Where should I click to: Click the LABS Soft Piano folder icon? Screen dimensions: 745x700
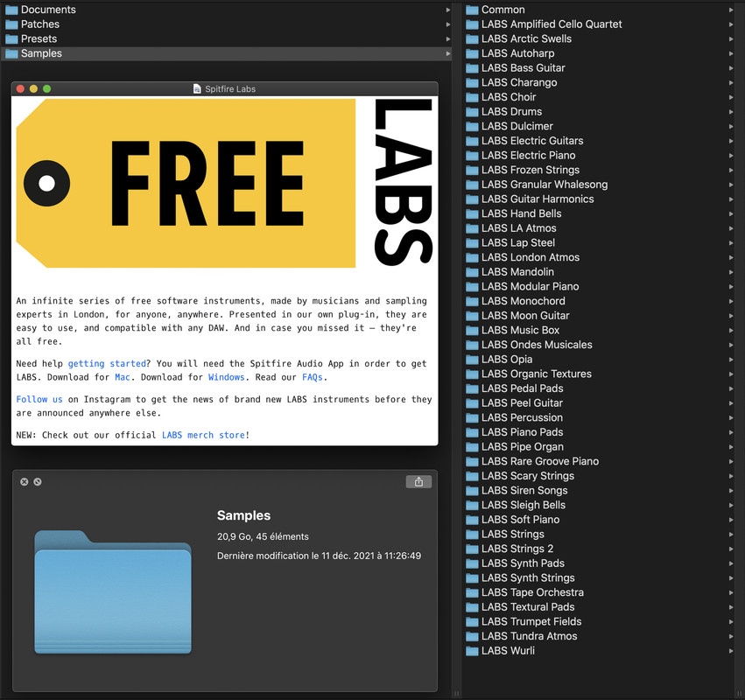click(x=472, y=520)
